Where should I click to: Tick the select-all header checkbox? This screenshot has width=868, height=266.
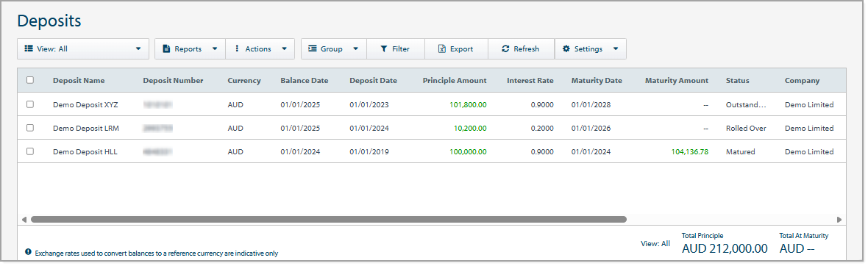[30, 80]
